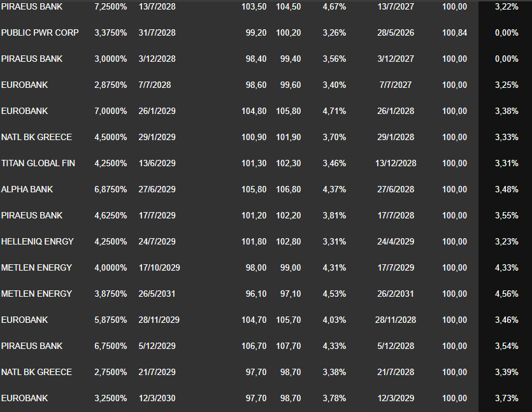This screenshot has height=412, width=532.
Task: Click bid price 103,50
Action: 254,6
